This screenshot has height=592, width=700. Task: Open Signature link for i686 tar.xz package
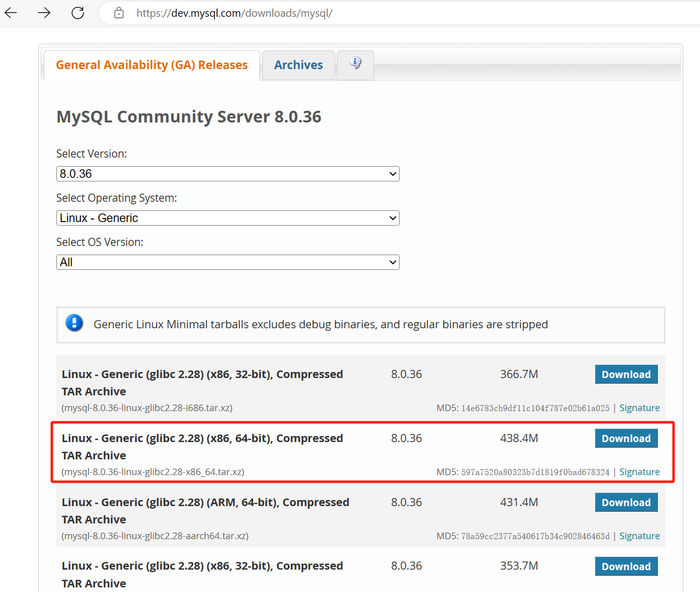click(x=640, y=408)
